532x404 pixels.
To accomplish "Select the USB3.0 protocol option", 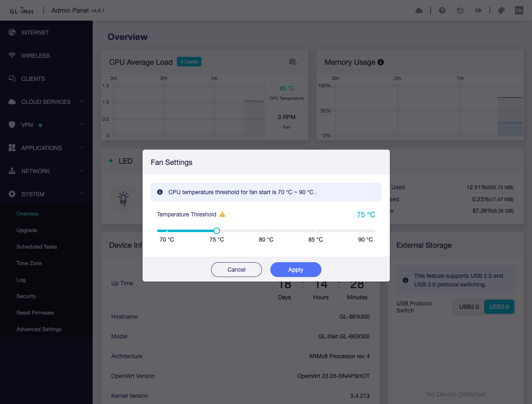I will click(499, 307).
